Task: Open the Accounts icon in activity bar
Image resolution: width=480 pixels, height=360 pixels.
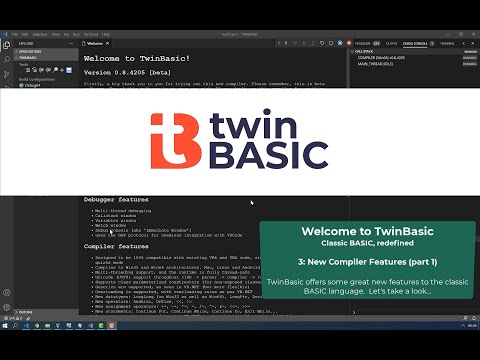Action: (6, 293)
